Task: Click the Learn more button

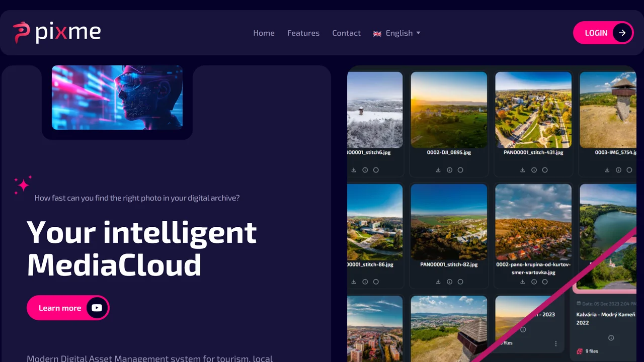Action: coord(68,308)
